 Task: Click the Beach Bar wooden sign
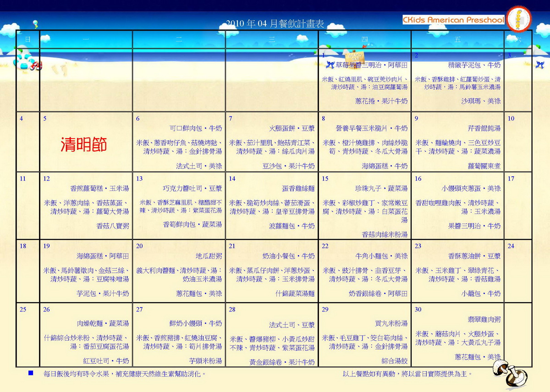353,57
